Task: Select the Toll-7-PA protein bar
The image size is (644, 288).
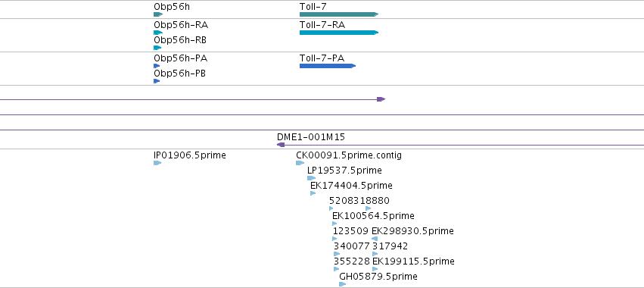Action: (x=328, y=66)
